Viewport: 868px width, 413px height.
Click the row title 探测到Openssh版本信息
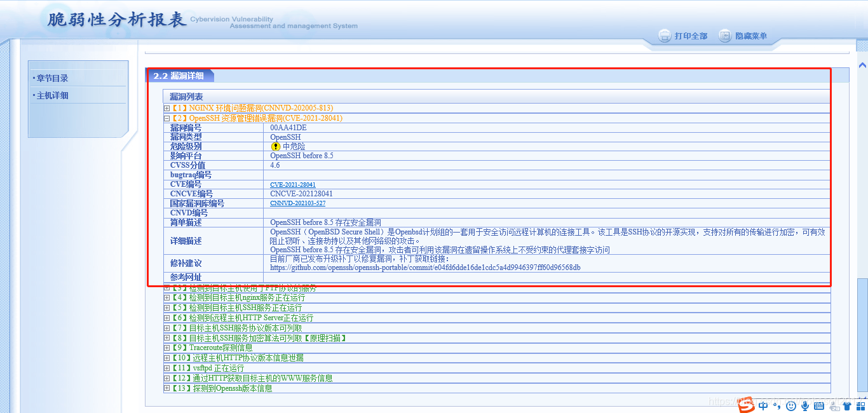233,388
